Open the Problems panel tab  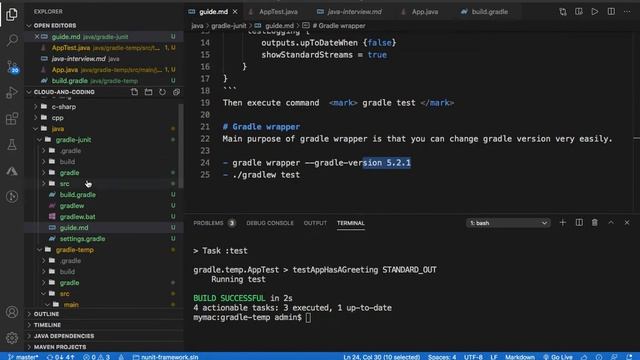(x=214, y=223)
